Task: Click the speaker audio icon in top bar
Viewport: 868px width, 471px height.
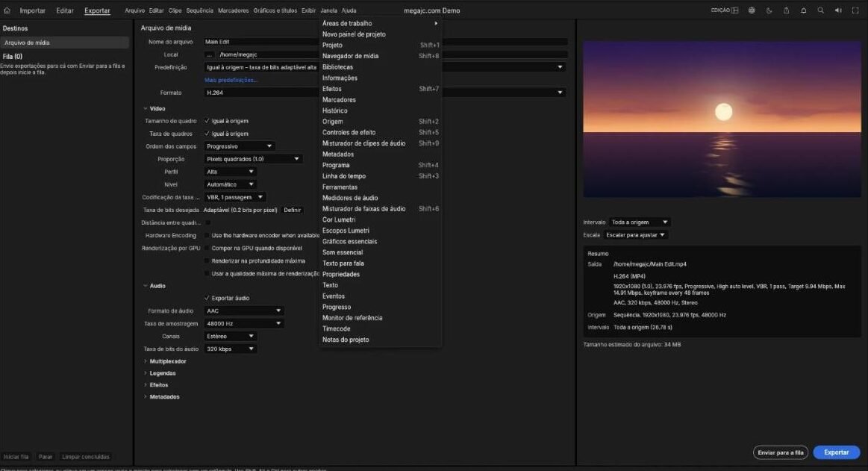Action: tap(838, 10)
